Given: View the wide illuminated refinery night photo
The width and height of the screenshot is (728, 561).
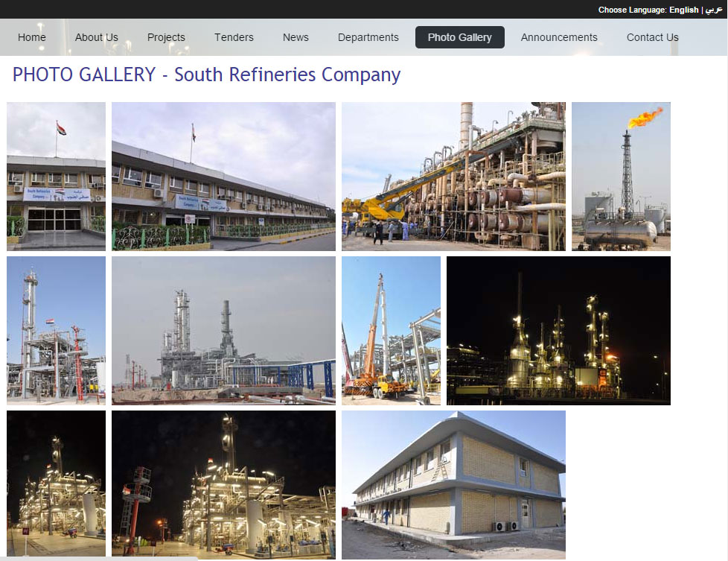Looking at the screenshot, I should 558,330.
